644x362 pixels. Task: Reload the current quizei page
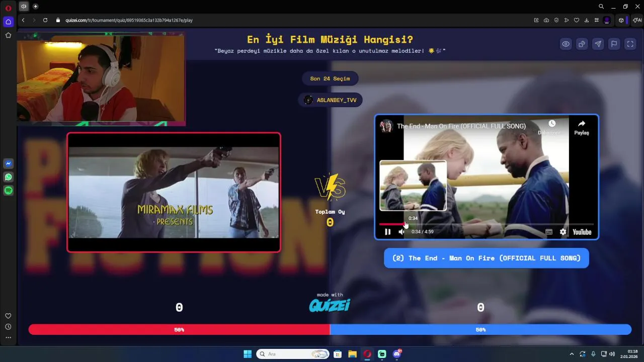[45, 20]
